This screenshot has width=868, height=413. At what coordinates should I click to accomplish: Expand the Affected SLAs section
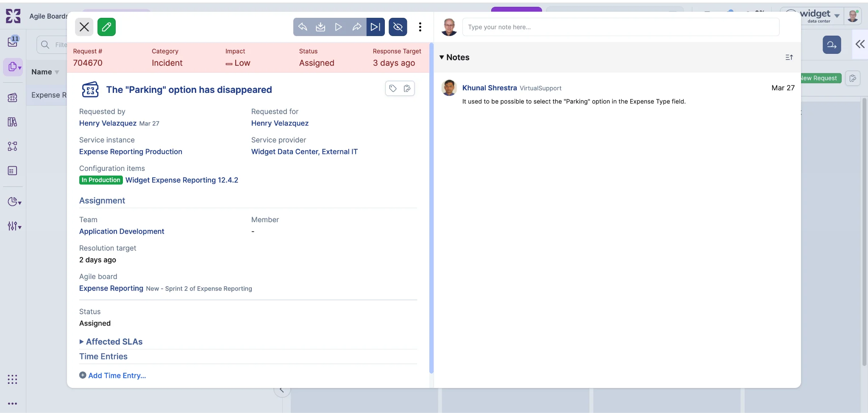(x=111, y=342)
